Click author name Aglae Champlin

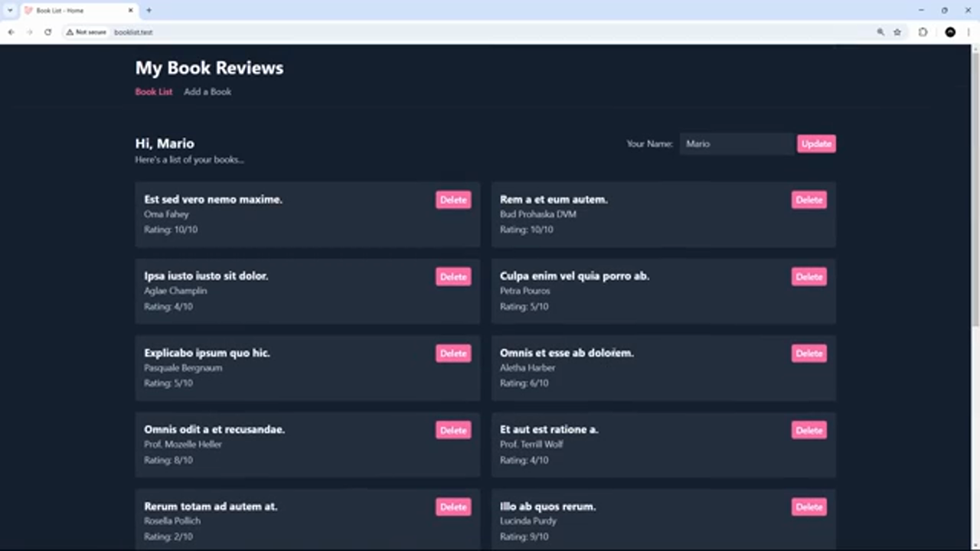[x=175, y=291]
